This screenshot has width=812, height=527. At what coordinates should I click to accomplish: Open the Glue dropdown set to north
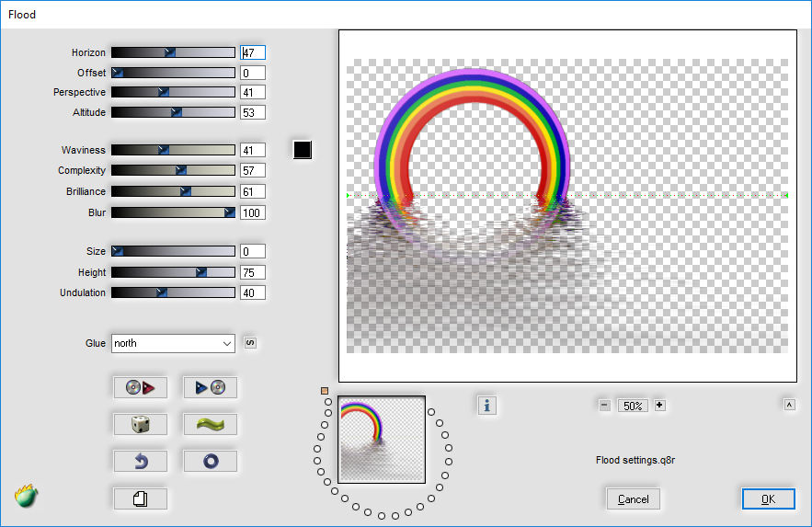point(173,343)
